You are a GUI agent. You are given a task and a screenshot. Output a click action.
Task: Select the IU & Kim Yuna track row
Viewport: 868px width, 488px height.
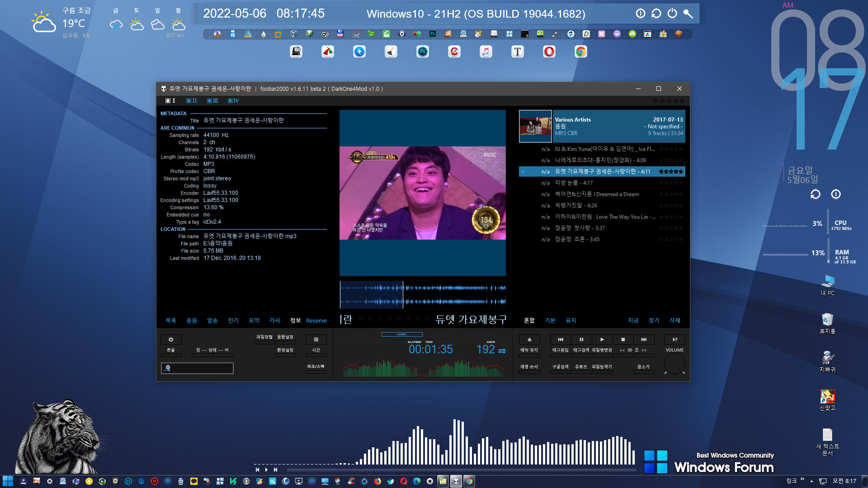point(602,149)
